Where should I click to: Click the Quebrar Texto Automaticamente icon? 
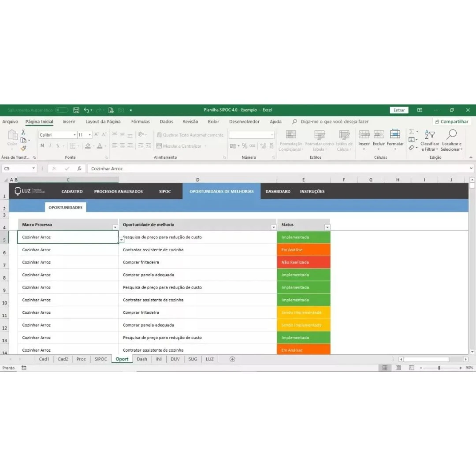(160, 135)
